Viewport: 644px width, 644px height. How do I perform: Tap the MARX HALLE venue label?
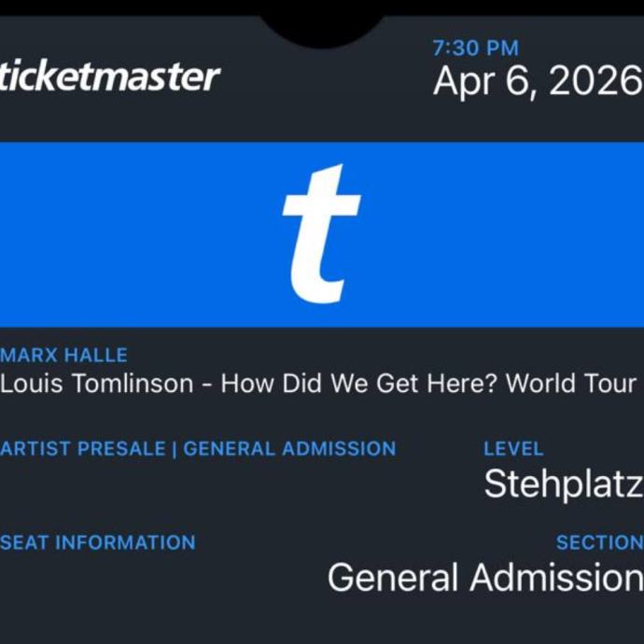point(63,355)
